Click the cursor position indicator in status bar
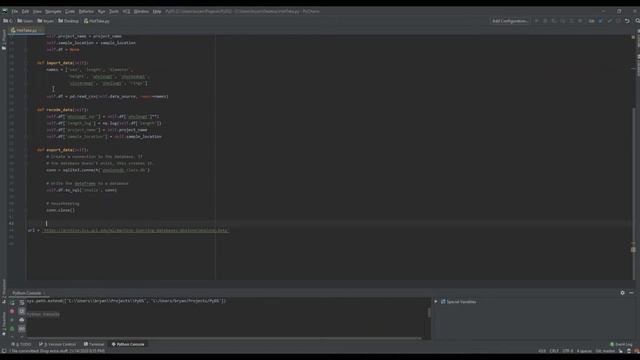 pyautogui.click(x=542, y=351)
